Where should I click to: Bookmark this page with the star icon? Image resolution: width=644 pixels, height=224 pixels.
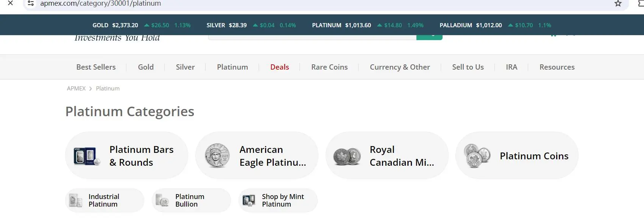coord(618,4)
